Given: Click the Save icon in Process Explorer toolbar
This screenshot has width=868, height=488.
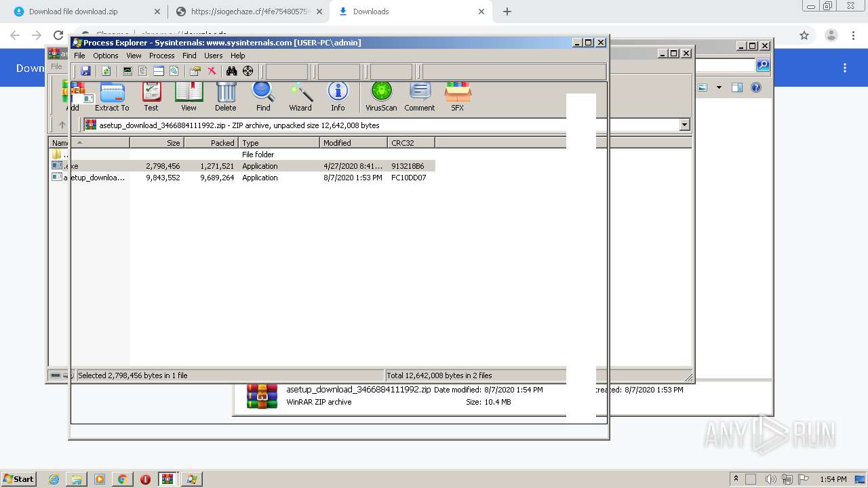Looking at the screenshot, I should (x=85, y=70).
